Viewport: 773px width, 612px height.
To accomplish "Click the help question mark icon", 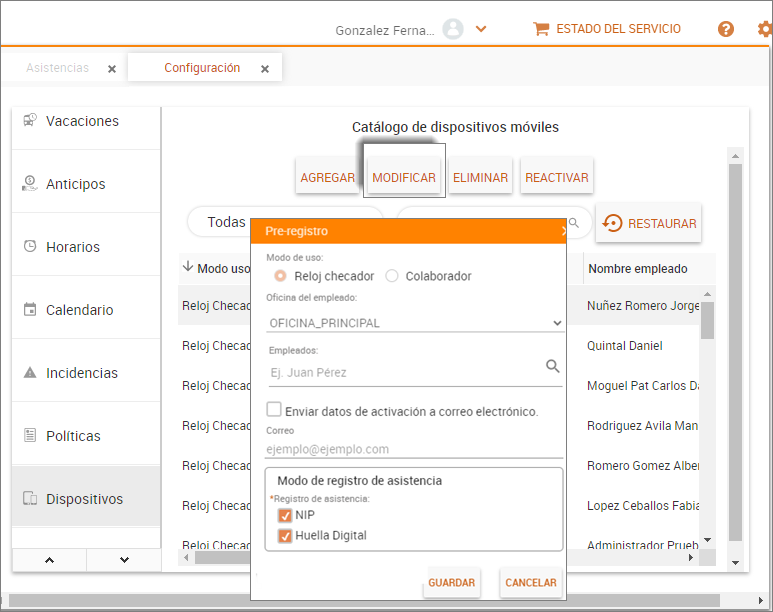I will point(726,29).
